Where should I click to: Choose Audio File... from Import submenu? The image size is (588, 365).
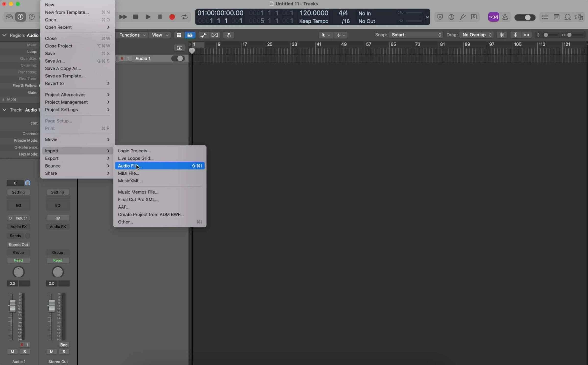coord(160,166)
